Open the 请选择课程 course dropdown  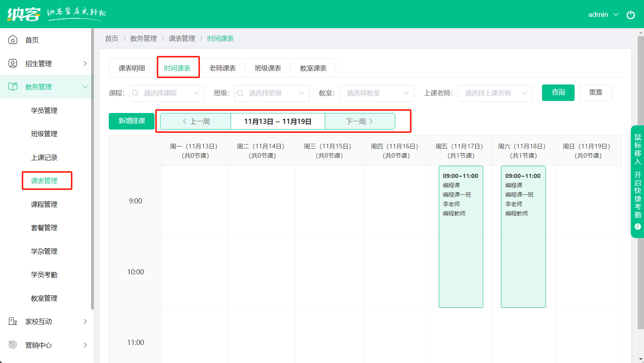pyautogui.click(x=167, y=93)
